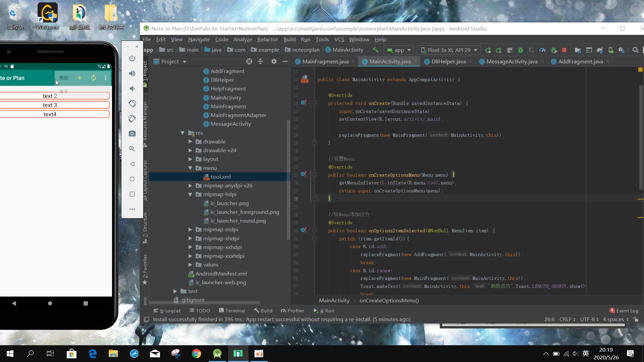Open the SDK Manager icon
The height and width of the screenshot is (362, 644).
click(622, 50)
